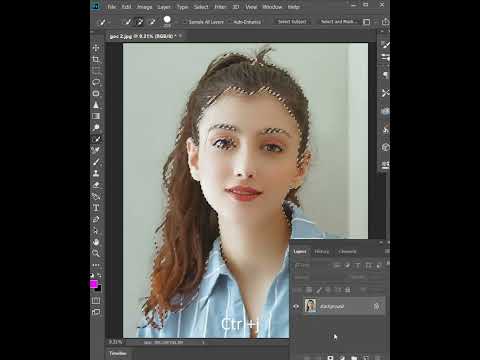Open the Layer menu
Image resolution: width=480 pixels, height=360 pixels.
tap(164, 7)
